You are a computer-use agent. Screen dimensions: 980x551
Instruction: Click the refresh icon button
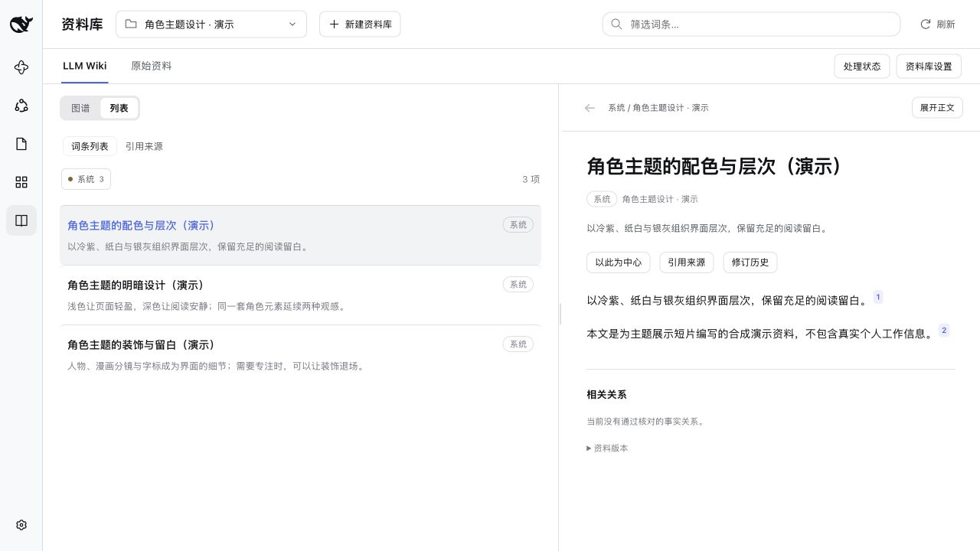[937, 24]
